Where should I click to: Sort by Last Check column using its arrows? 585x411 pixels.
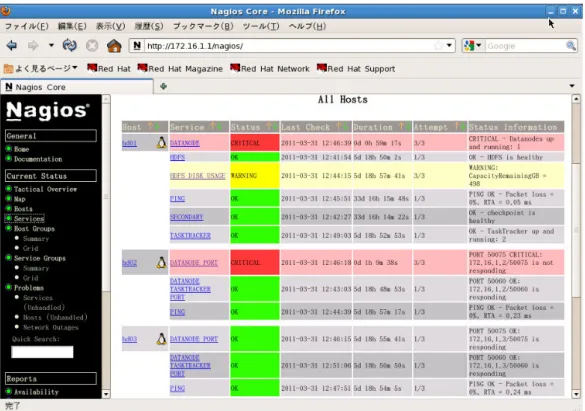point(342,127)
